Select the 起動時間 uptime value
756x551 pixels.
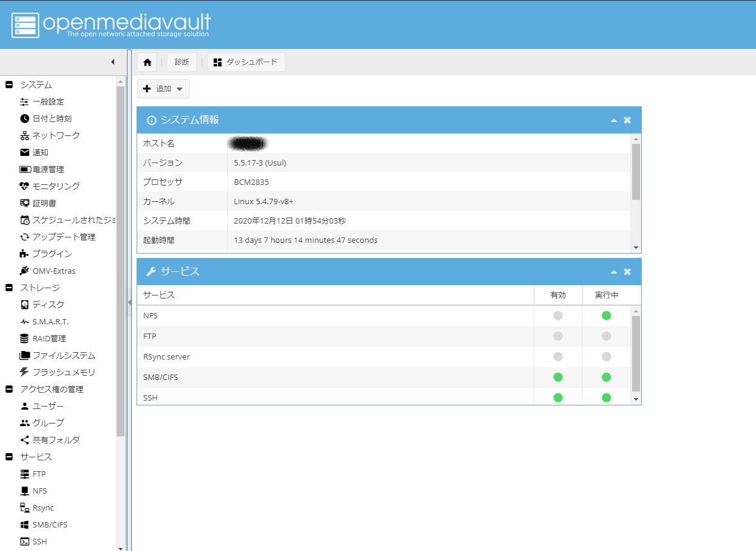tap(306, 240)
